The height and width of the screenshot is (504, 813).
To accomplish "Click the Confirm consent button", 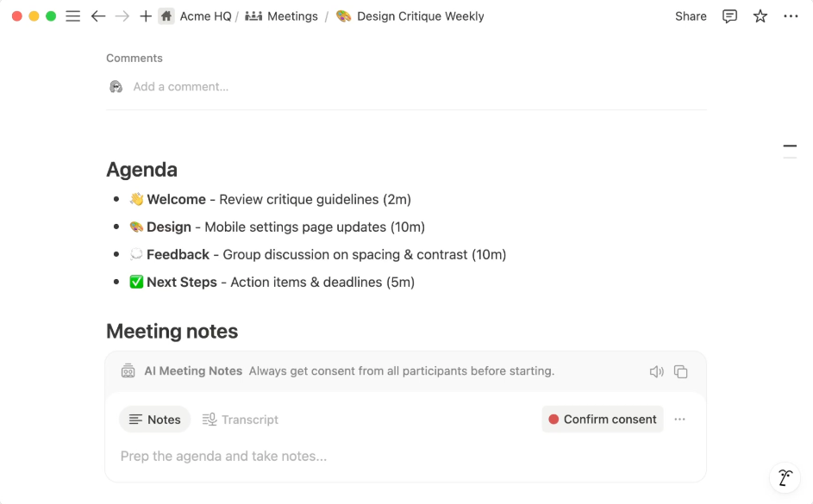I will 603,419.
